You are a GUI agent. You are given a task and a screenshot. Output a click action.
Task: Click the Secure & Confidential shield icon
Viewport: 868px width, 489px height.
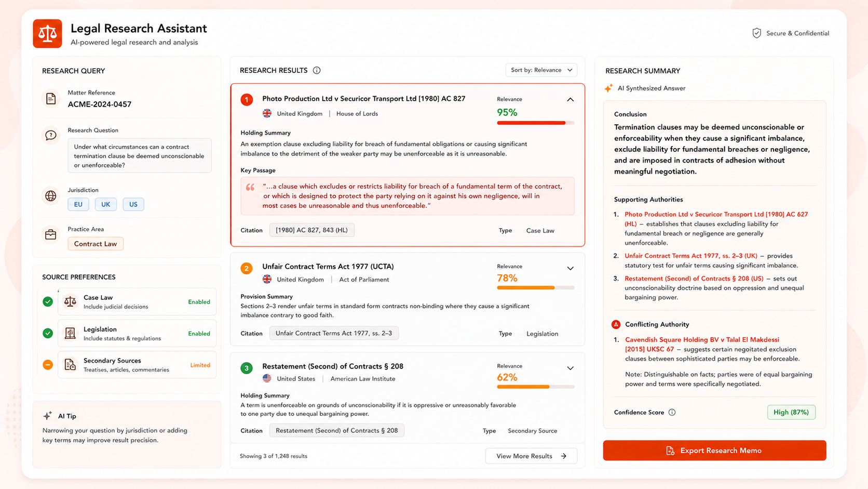pyautogui.click(x=756, y=33)
